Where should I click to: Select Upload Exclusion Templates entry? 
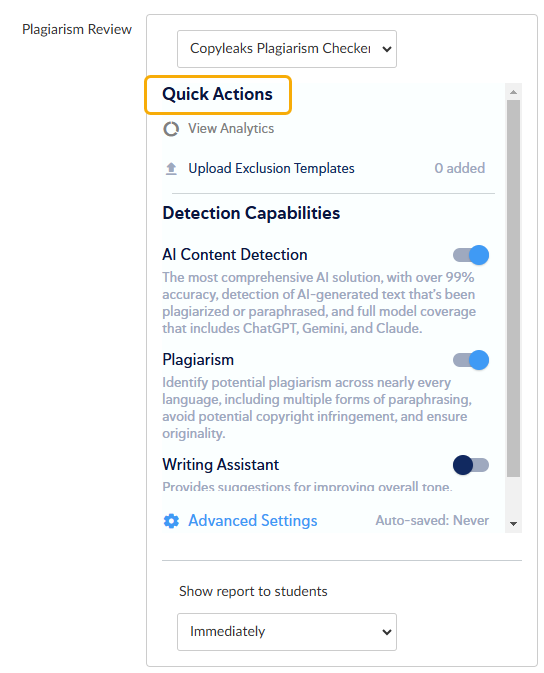[271, 169]
